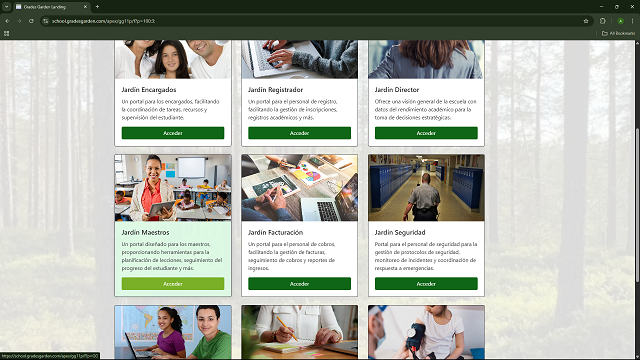
Task: Click Acceder under Jardín Director
Action: coord(426,133)
